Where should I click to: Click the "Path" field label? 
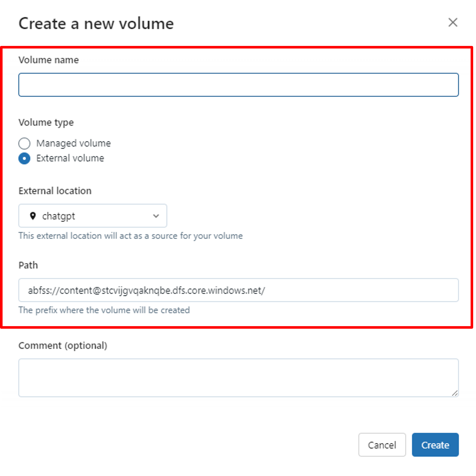tap(28, 265)
